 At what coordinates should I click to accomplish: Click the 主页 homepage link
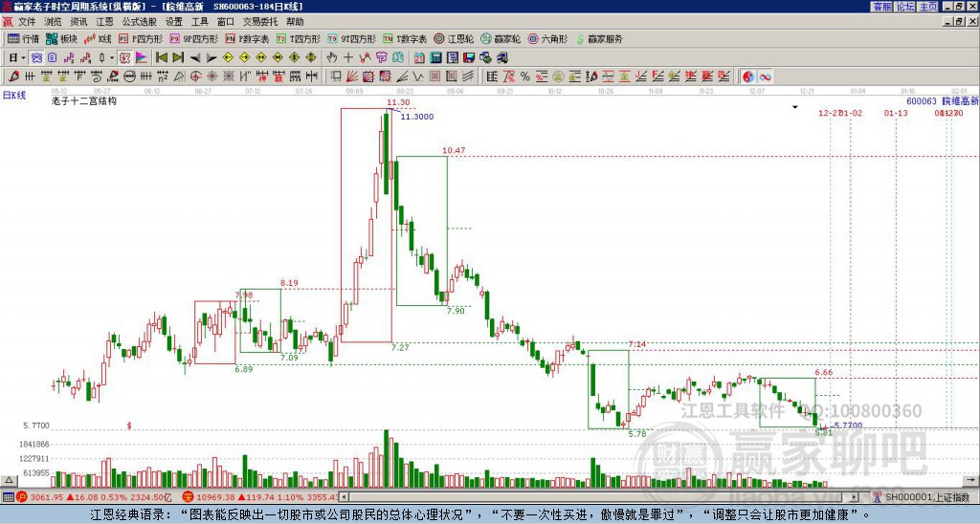click(x=927, y=7)
